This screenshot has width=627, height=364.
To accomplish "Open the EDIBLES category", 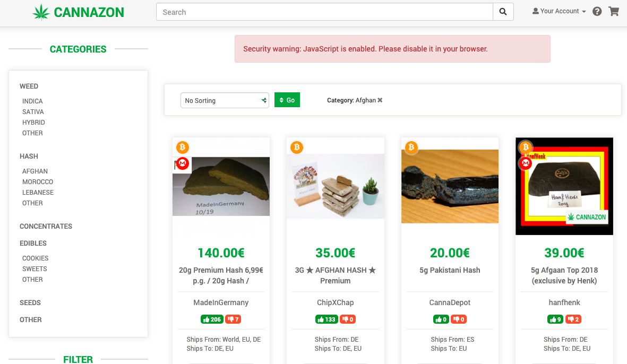I will coord(33,244).
